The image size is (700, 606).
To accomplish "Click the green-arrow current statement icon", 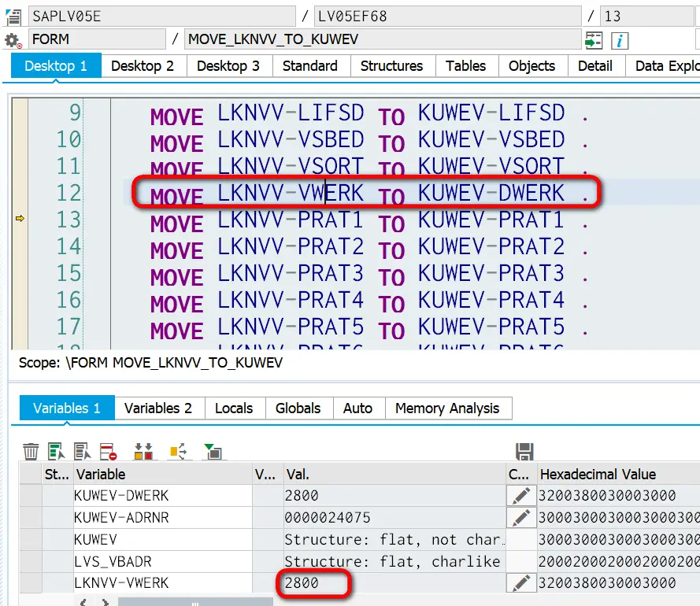I will tap(593, 40).
